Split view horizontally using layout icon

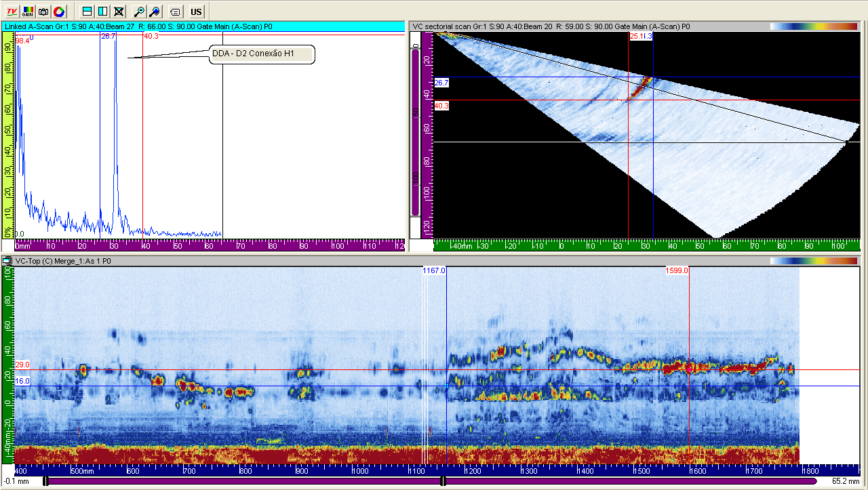click(x=87, y=11)
